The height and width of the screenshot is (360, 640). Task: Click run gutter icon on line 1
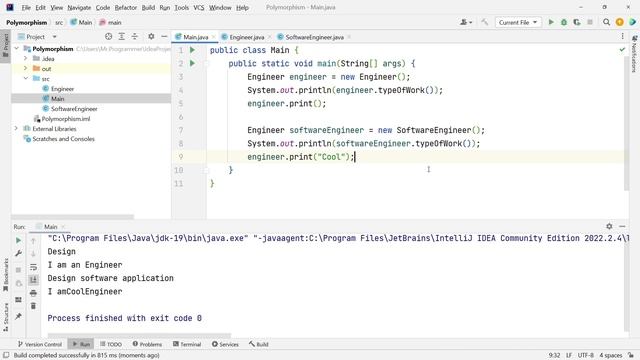point(192,50)
